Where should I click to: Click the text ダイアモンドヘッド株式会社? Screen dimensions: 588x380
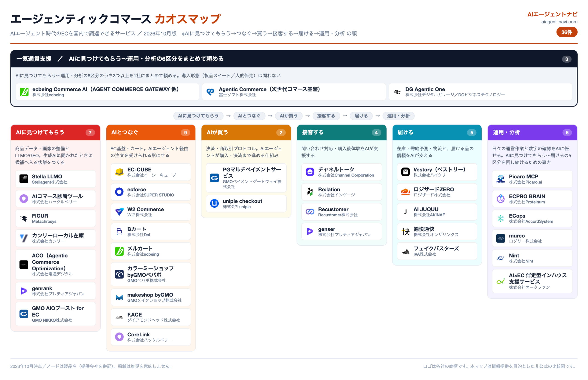pyautogui.click(x=154, y=320)
